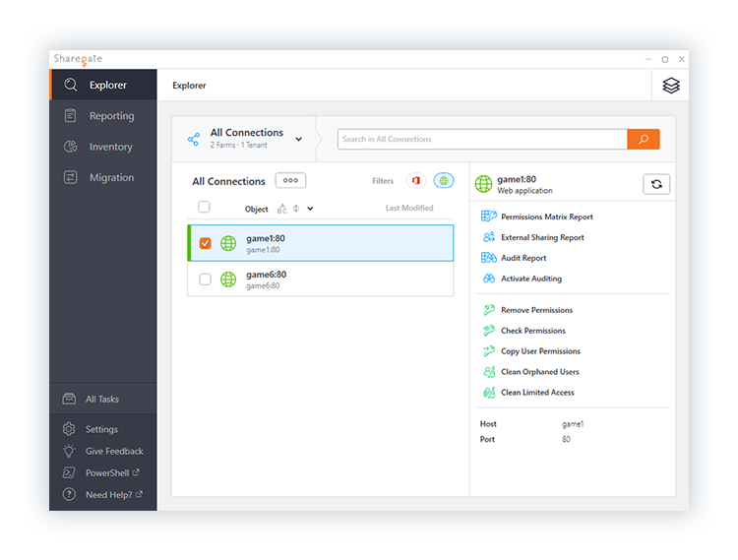Click the Audit Report icon

[488, 258]
